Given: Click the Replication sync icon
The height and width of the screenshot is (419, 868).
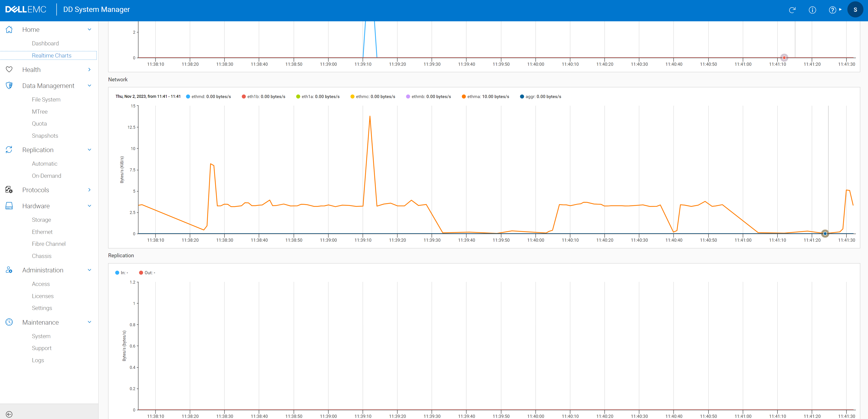Looking at the screenshot, I should [9, 150].
